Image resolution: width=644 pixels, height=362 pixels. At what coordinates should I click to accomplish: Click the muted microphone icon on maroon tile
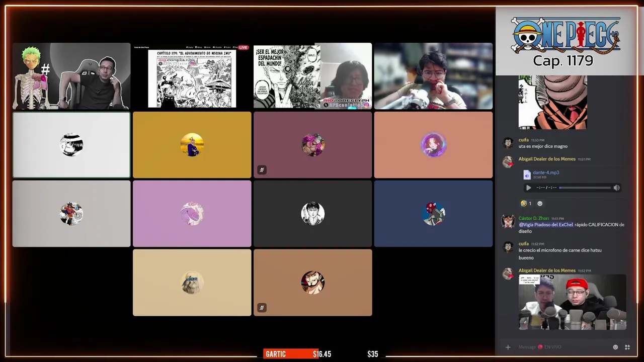pyautogui.click(x=262, y=170)
